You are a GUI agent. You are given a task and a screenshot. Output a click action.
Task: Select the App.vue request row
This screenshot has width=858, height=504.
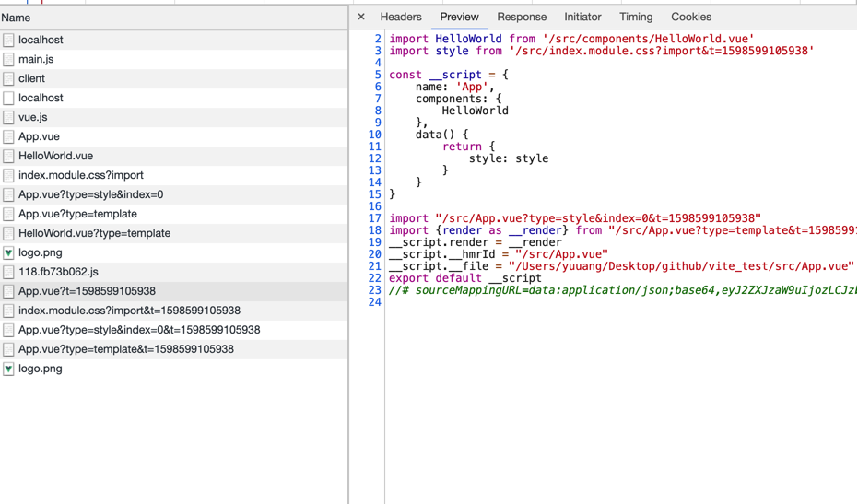click(39, 136)
